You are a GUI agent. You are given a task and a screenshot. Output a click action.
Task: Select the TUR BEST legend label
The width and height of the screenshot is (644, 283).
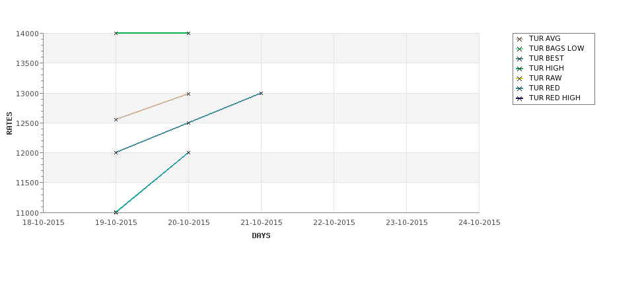click(x=546, y=59)
